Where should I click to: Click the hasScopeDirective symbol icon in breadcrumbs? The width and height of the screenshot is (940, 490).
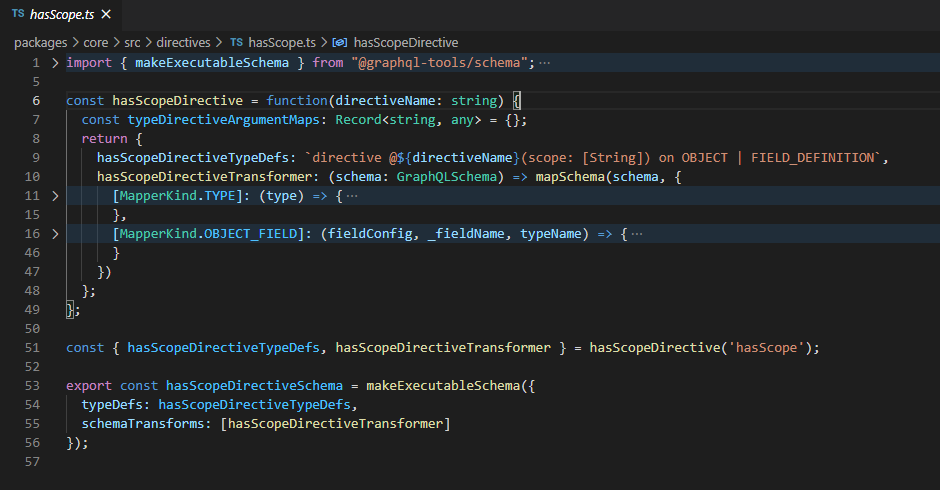340,43
